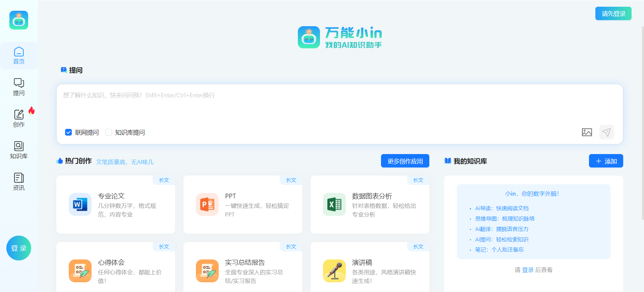Image resolution: width=644 pixels, height=292 pixels.
Task: Select the 心得体会 scroll icon
Action: pyautogui.click(x=80, y=271)
